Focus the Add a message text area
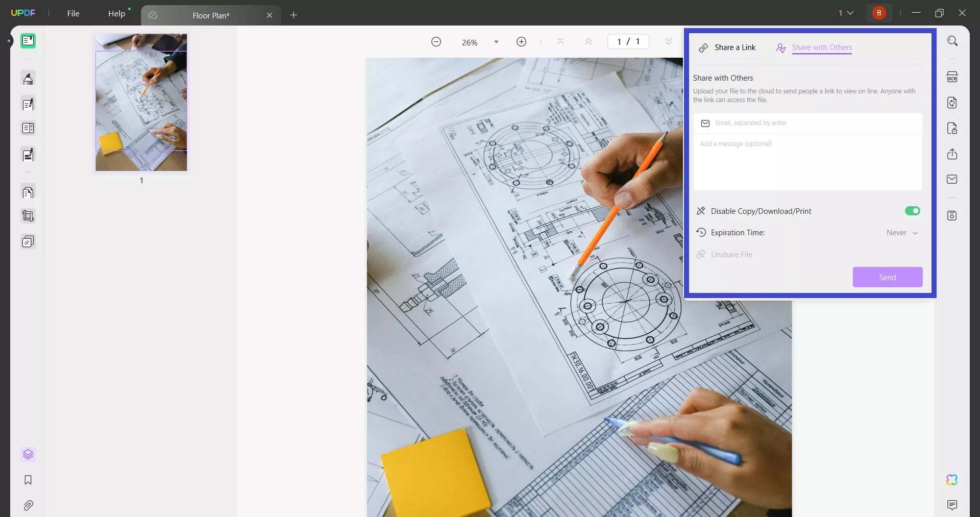 point(808,162)
